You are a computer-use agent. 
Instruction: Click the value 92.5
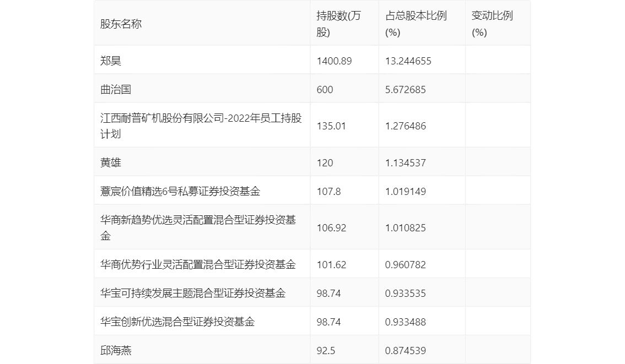point(326,351)
